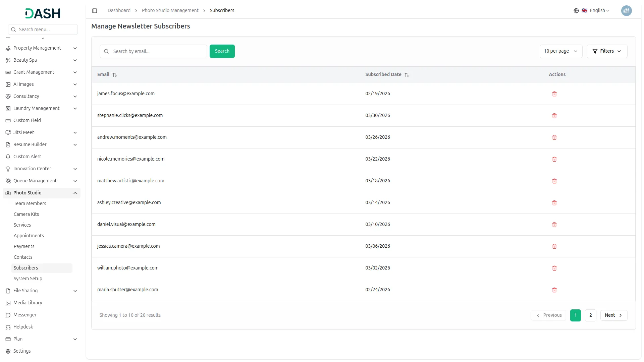644x362 pixels.
Task: Select Team Members in the Photo Studio menu
Action: pos(30,203)
